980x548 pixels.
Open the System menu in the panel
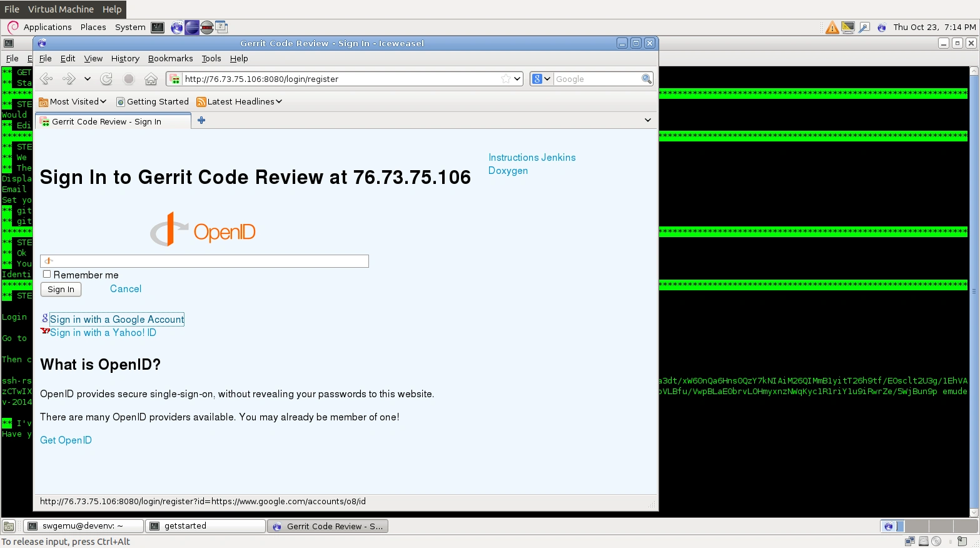pyautogui.click(x=130, y=27)
